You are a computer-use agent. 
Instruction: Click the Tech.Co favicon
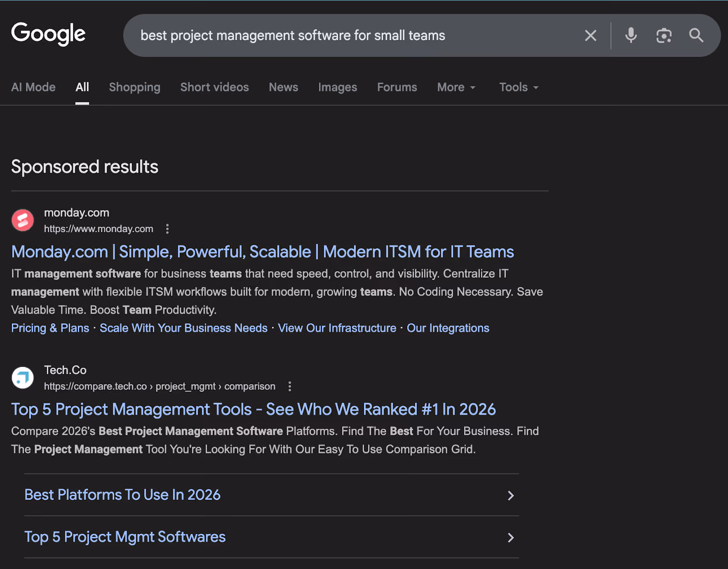pos(23,378)
